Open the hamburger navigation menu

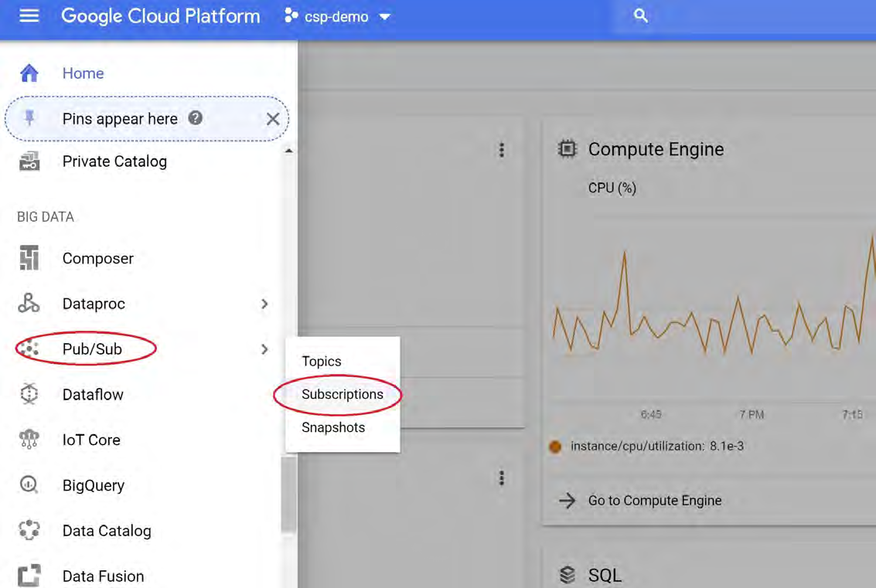29,15
